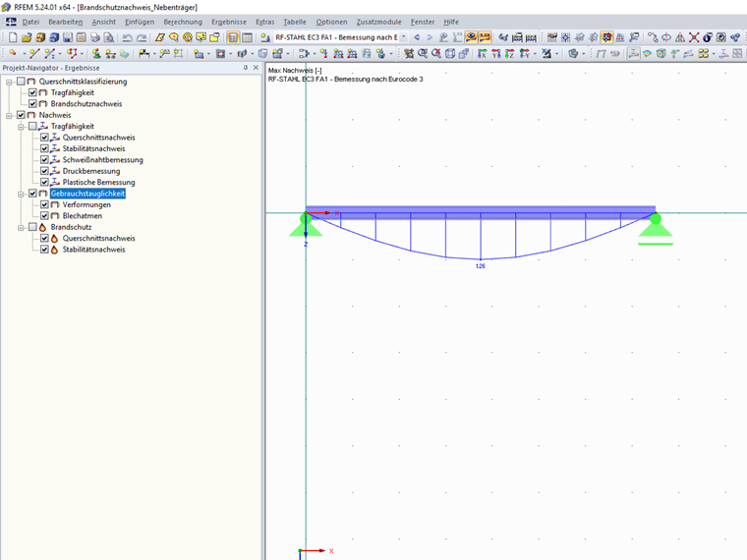Go to next load case arrow
The width and height of the screenshot is (747, 560).
[430, 37]
